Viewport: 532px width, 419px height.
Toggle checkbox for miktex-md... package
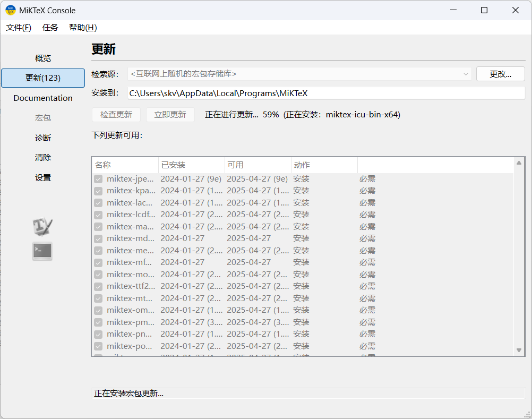(98, 239)
